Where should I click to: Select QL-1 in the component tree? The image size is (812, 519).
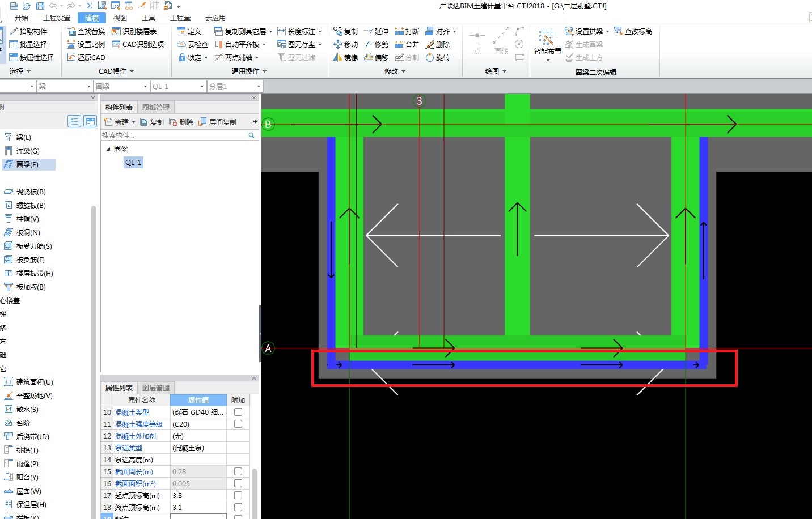coord(133,163)
